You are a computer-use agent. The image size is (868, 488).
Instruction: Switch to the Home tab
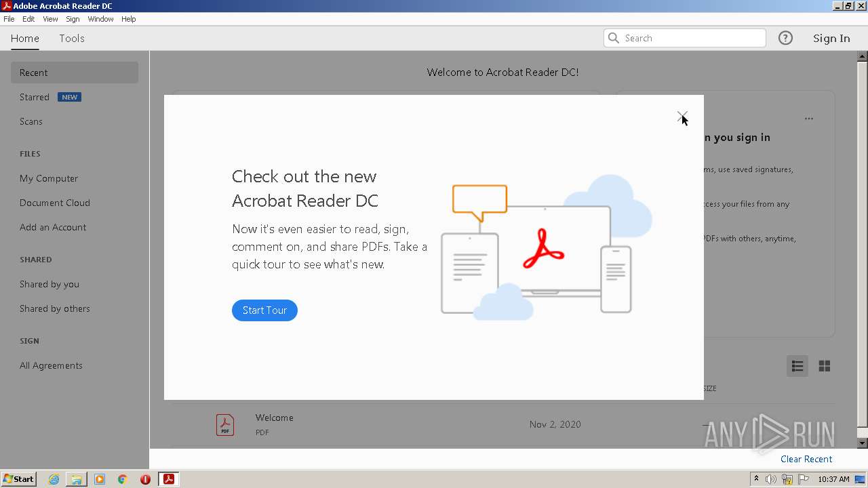25,38
